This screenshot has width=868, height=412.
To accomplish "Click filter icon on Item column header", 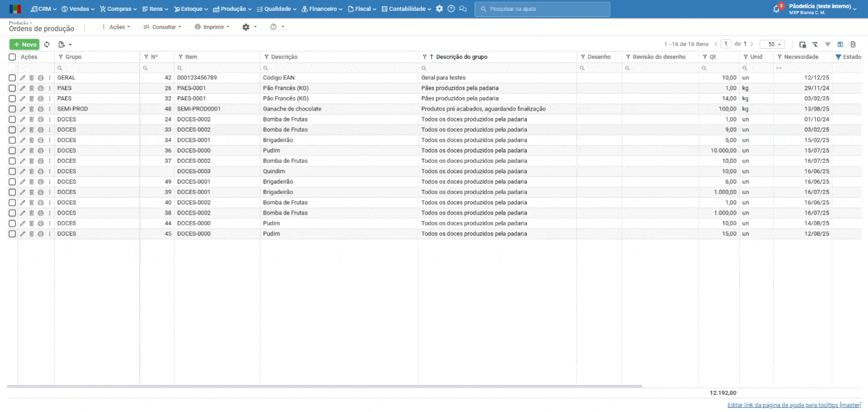I will 180,57.
